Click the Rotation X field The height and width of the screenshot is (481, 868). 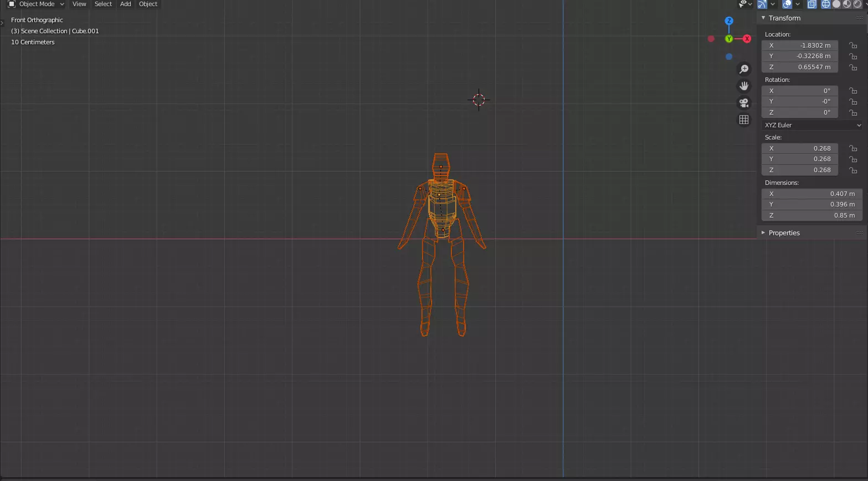(x=800, y=91)
